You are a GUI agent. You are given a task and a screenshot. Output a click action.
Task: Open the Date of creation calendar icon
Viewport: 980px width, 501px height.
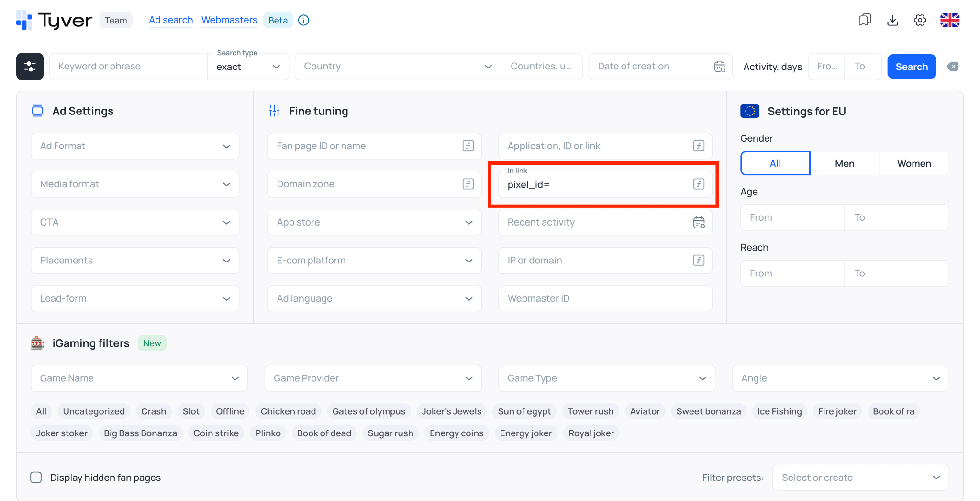(x=720, y=67)
